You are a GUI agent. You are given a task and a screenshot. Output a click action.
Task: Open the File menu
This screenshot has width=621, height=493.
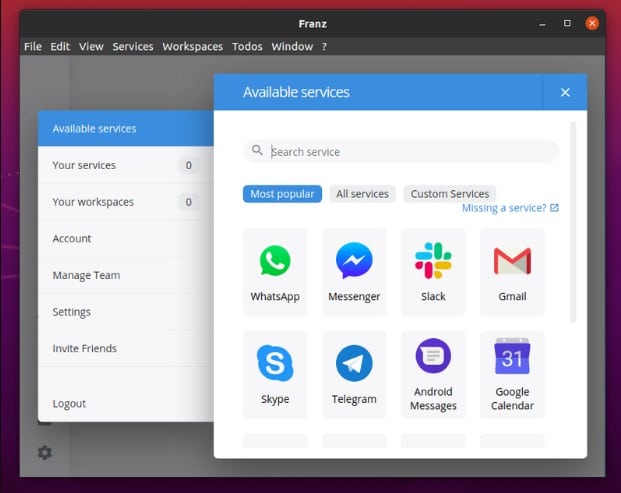32,47
